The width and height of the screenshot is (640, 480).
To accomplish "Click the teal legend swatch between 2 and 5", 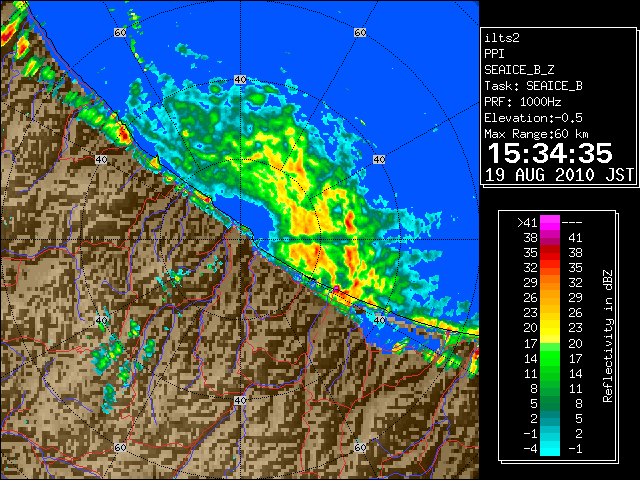I will (x=550, y=418).
